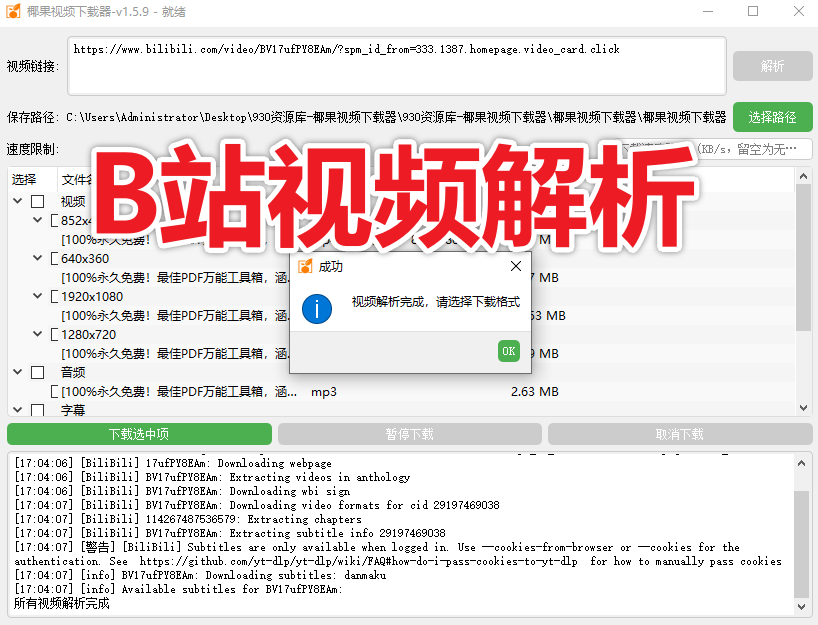The image size is (818, 625).
Task: Click inside the 视频链接 URL input field
Action: (x=396, y=66)
